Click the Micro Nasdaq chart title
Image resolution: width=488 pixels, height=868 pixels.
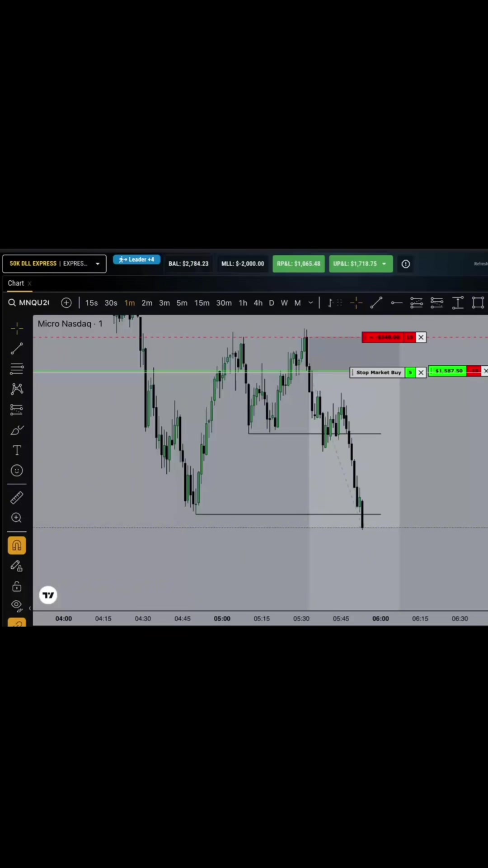tap(70, 324)
